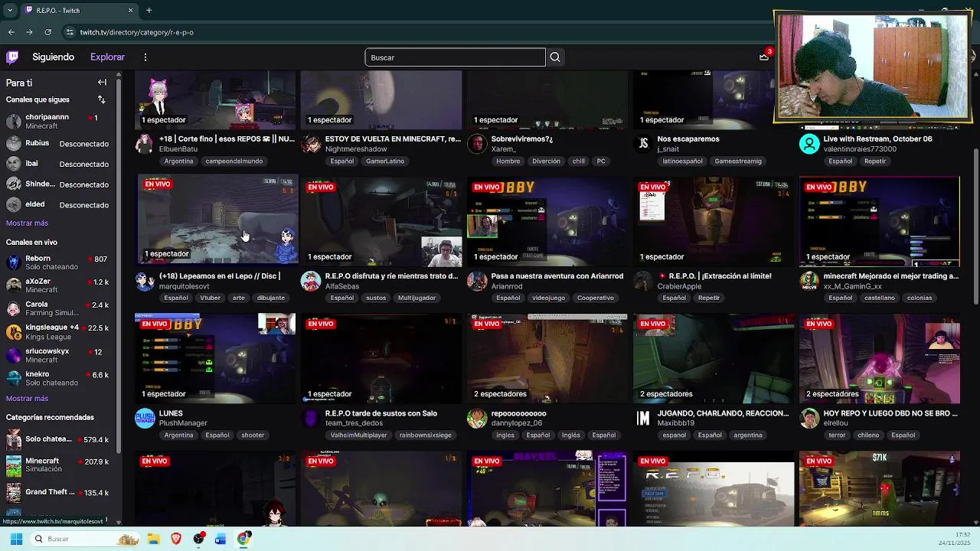Select the rainbowsixsiege tag

pyautogui.click(x=426, y=435)
